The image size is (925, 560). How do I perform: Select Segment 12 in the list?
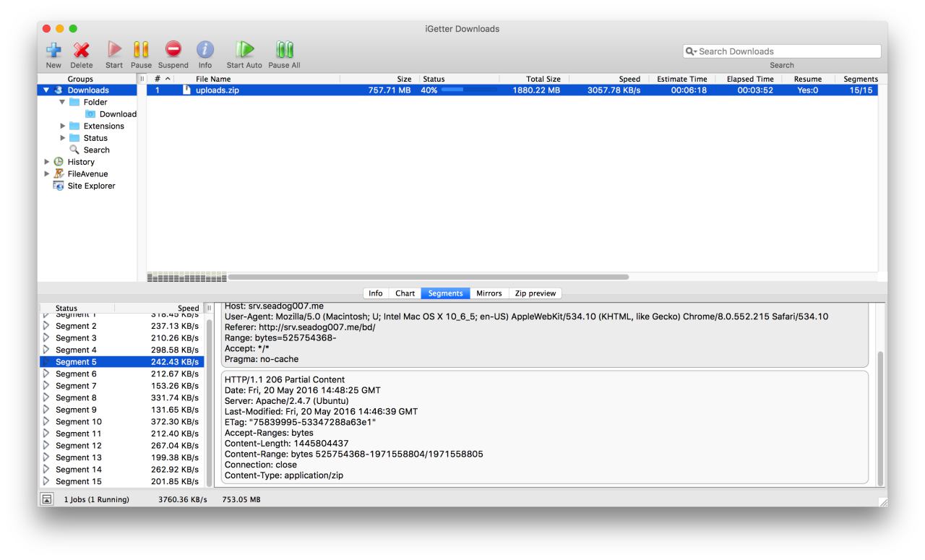pos(79,446)
